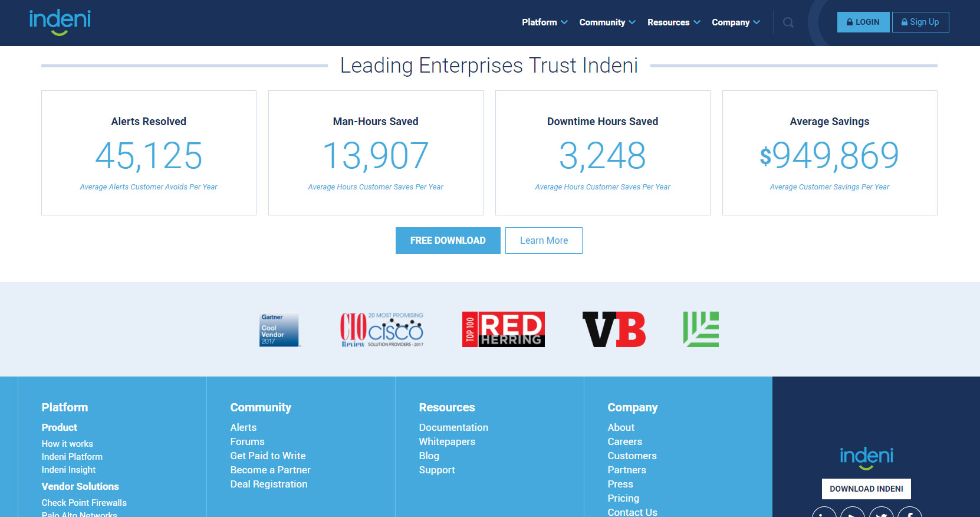Click the Red Herring Top 100 logo
This screenshot has width=980, height=517.
[x=503, y=329]
